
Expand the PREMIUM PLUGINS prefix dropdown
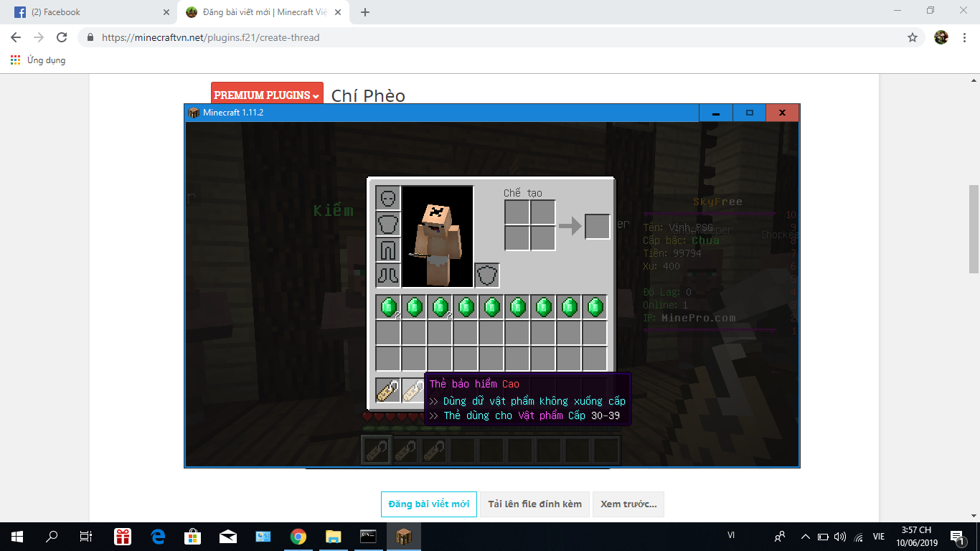(267, 95)
